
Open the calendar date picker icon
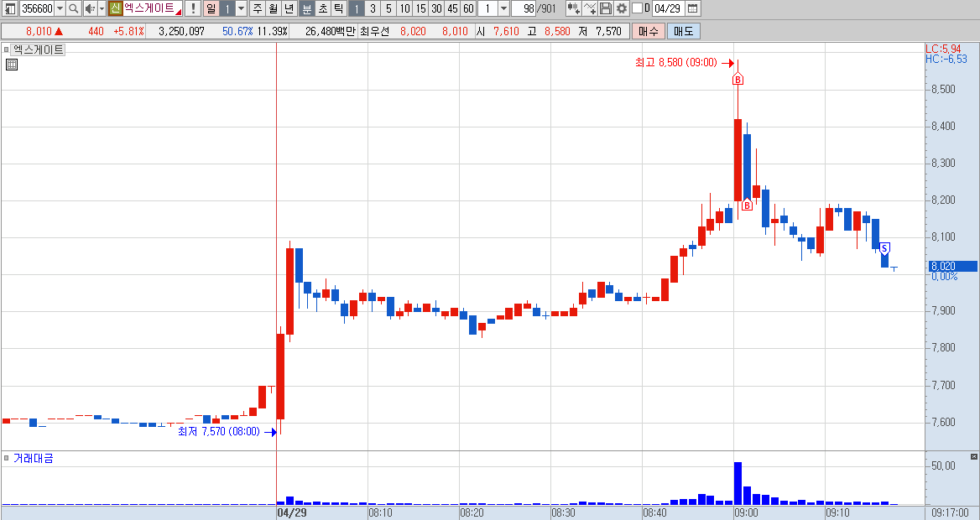[692, 8]
